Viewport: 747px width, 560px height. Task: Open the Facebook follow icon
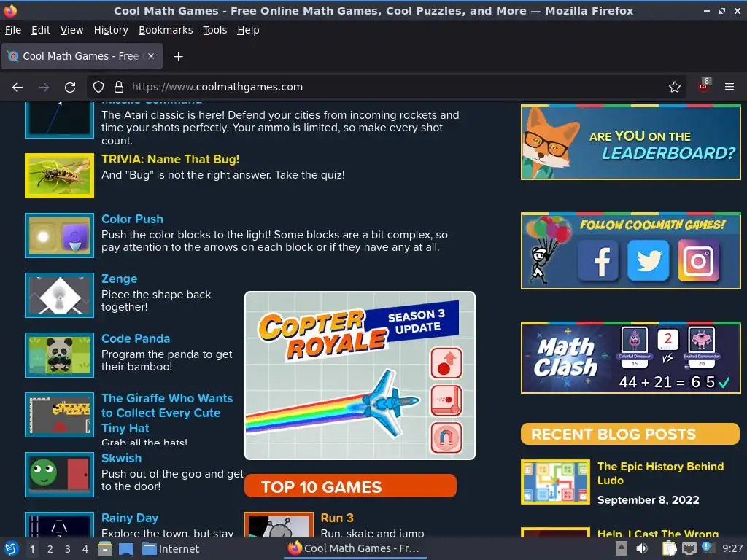pos(598,260)
